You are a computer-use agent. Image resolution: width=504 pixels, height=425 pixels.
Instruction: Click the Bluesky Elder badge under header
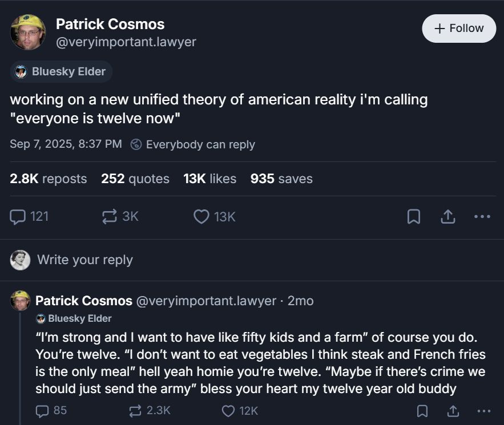tap(61, 72)
